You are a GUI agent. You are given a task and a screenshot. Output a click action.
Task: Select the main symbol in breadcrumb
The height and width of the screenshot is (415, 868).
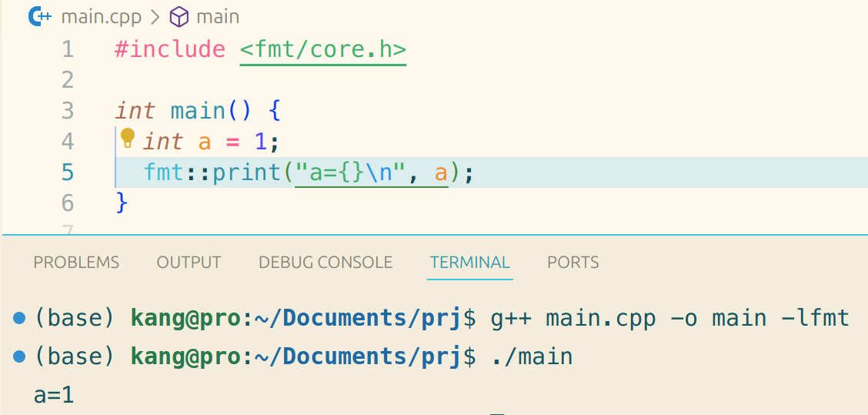[218, 17]
